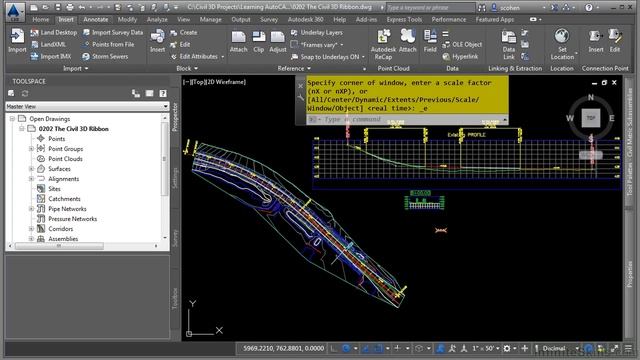Click the Help question-mark icon in title bar
The image size is (640, 360).
tap(589, 7)
